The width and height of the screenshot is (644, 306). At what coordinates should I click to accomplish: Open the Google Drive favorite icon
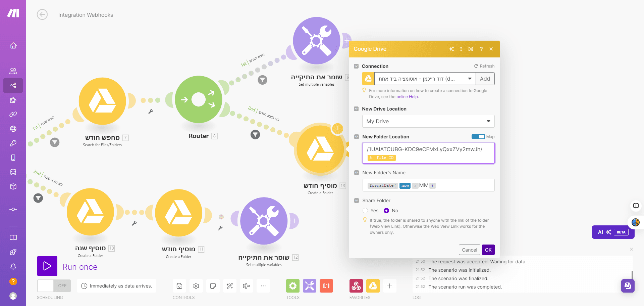[373, 286]
